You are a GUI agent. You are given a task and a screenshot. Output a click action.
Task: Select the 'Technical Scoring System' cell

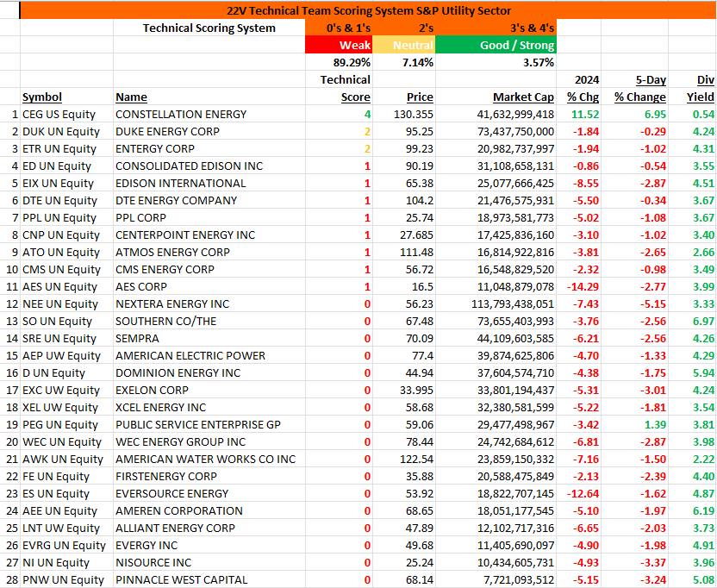(209, 28)
